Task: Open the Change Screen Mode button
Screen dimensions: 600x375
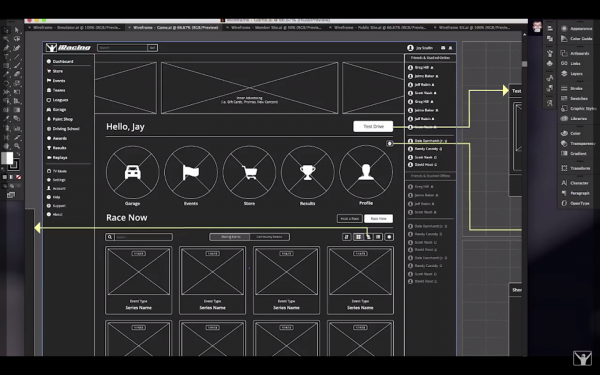Action: [x=11, y=195]
